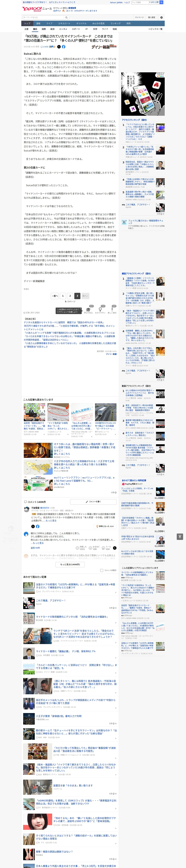The image size is (186, 868).
Task: Open the 八王子が異常「家価値2倍」 ad link
Action: [59, 716]
